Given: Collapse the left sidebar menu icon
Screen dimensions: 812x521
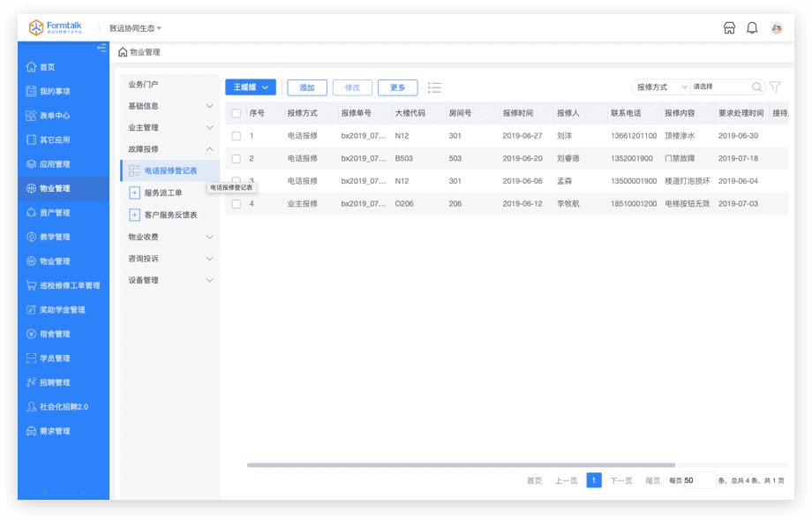Looking at the screenshot, I should pos(101,48).
